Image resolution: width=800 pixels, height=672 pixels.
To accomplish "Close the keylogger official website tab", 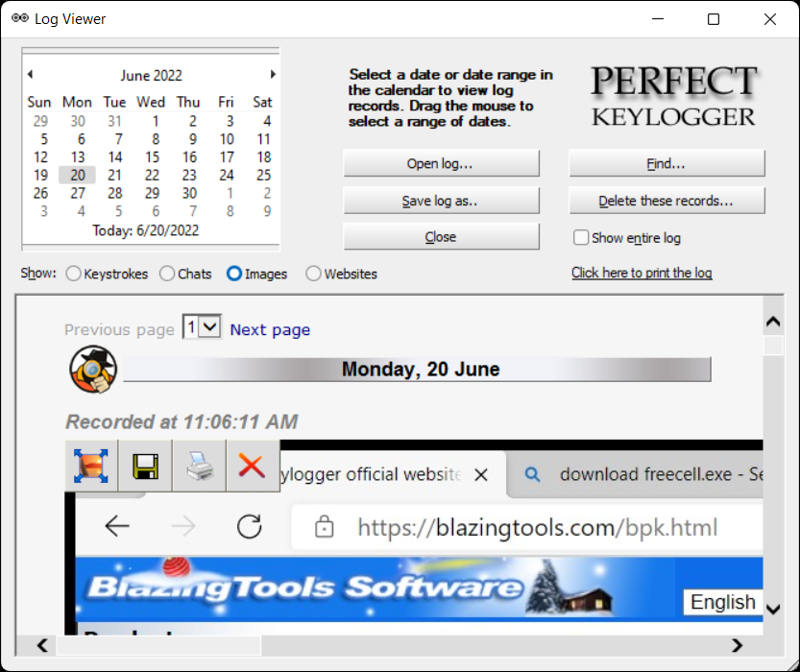I will click(480, 475).
